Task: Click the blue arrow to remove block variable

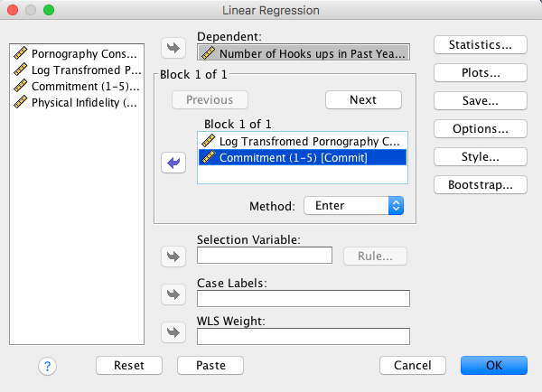Action: 172,163
